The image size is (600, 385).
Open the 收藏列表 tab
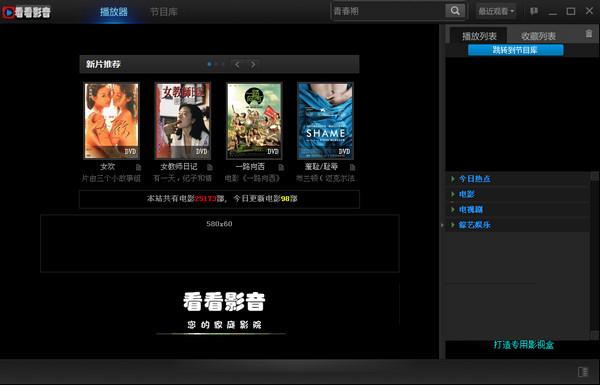538,36
